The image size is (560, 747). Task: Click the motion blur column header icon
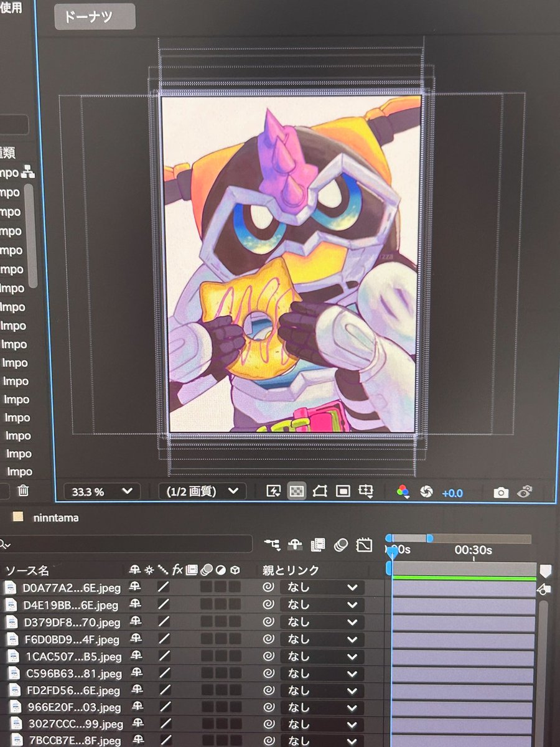[206, 569]
